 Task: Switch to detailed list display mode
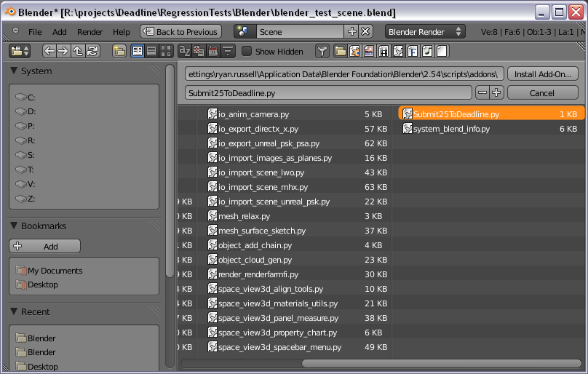(x=151, y=51)
